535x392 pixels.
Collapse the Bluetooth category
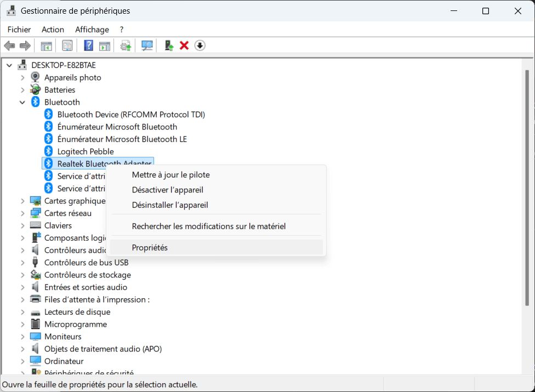click(x=22, y=103)
